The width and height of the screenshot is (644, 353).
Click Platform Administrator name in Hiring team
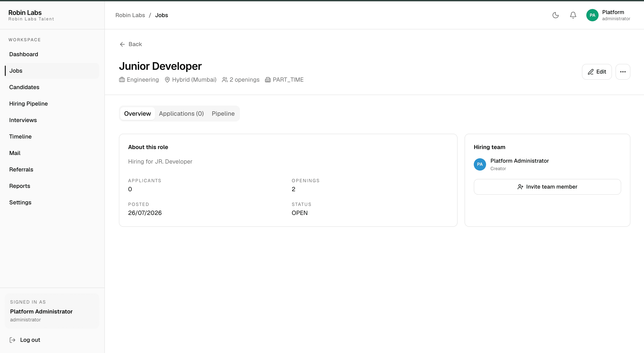519,161
